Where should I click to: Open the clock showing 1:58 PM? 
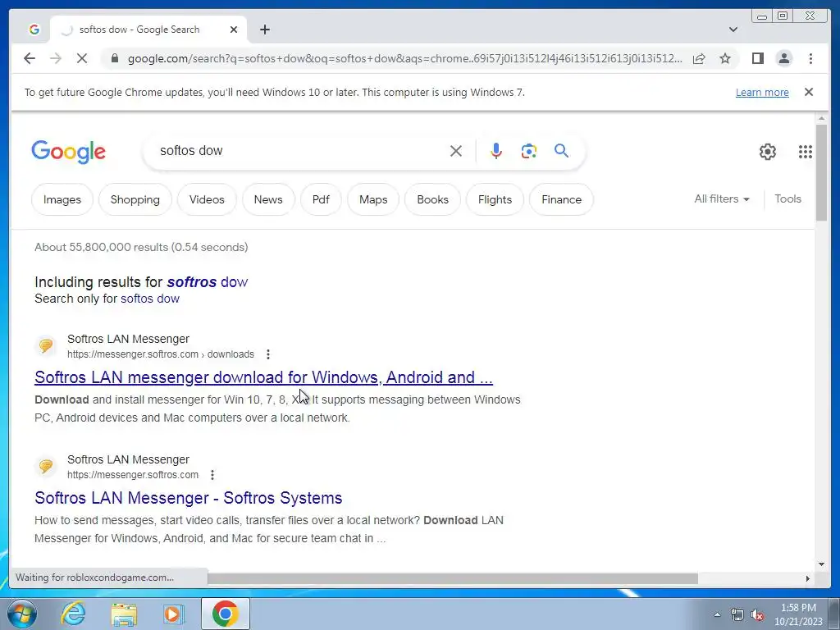(x=797, y=614)
